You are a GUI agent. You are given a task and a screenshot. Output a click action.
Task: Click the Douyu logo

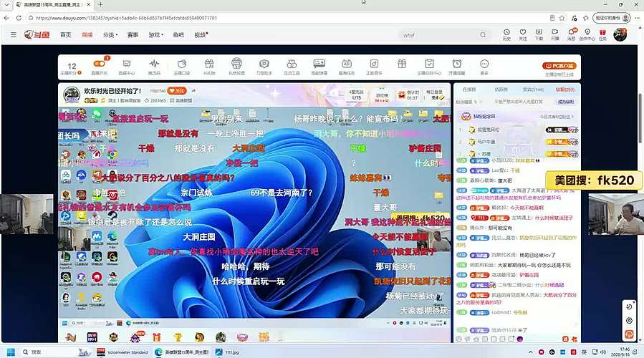pos(37,35)
